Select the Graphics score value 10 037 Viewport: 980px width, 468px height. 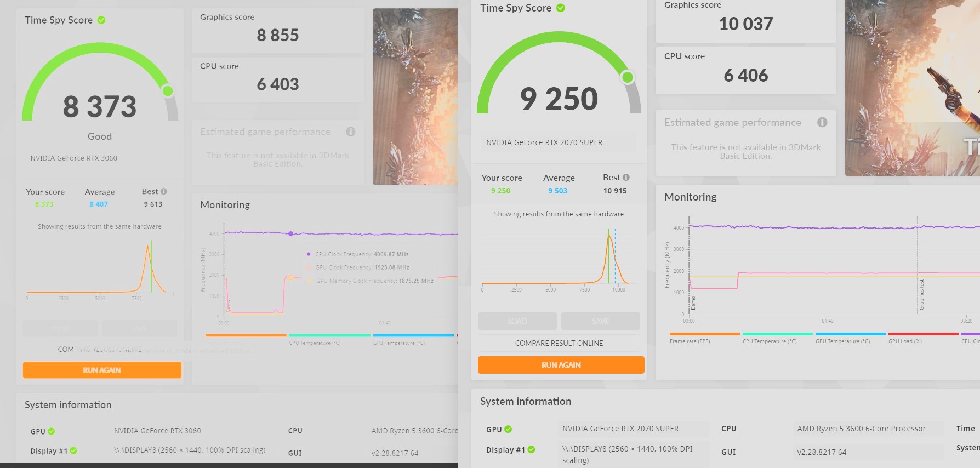tap(746, 24)
